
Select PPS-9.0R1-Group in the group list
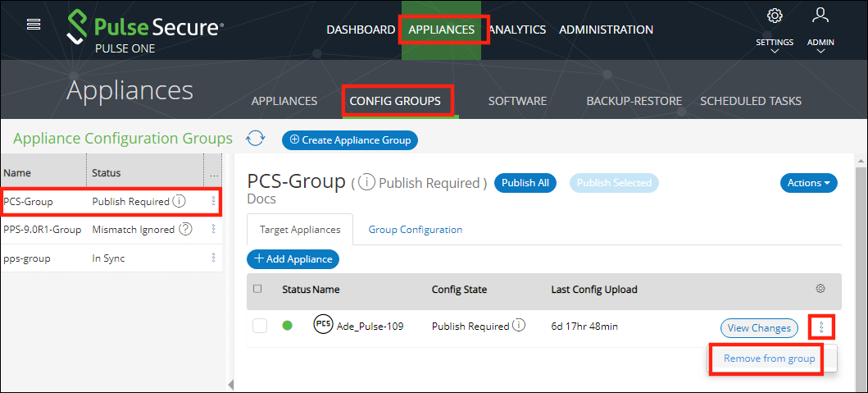point(43,230)
